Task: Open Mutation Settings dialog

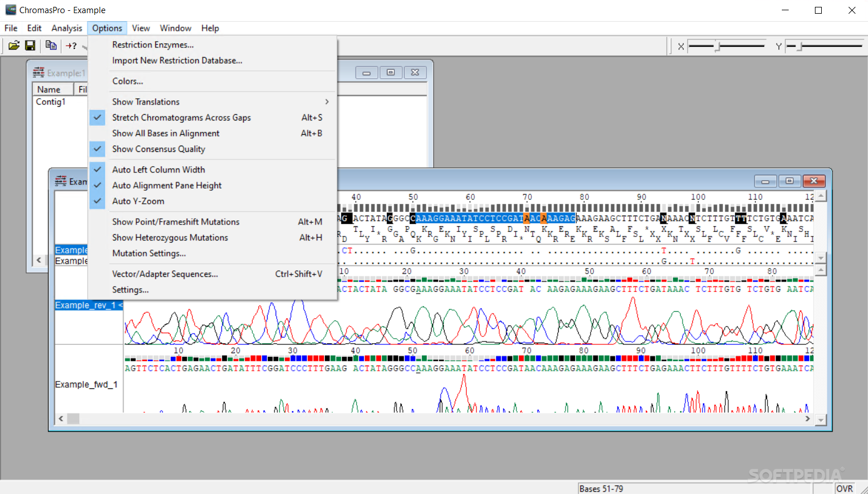Action: [212, 254]
